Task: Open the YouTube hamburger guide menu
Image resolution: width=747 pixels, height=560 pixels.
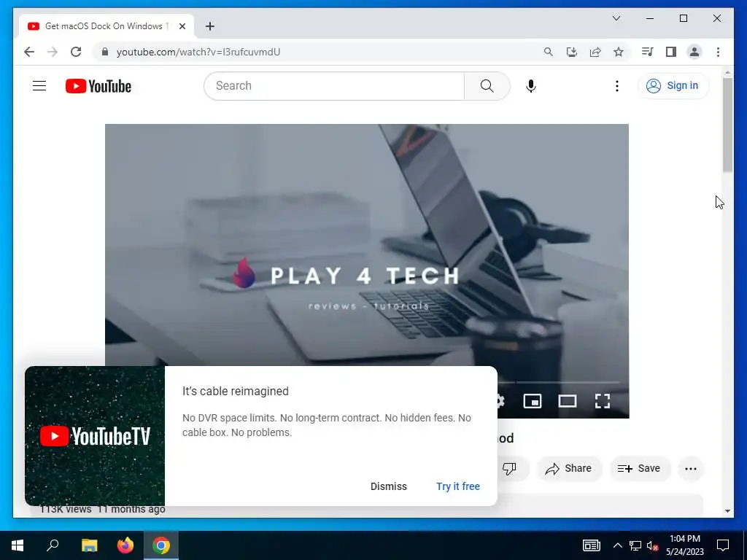Action: (x=39, y=86)
